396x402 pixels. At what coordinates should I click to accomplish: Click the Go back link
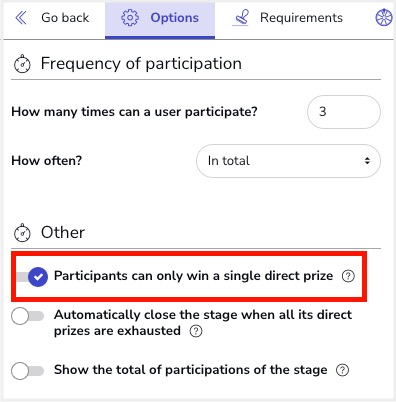(x=52, y=18)
